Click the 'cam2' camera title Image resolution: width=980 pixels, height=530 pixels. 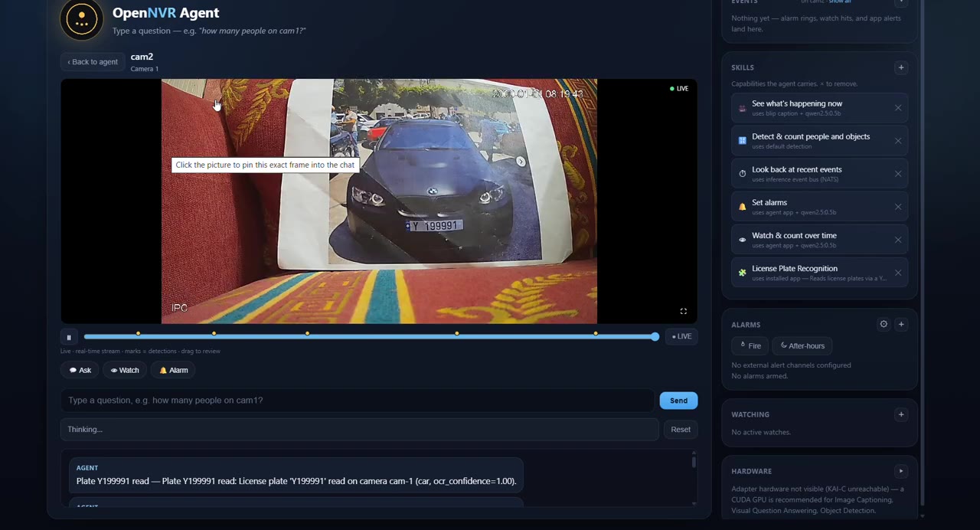142,57
